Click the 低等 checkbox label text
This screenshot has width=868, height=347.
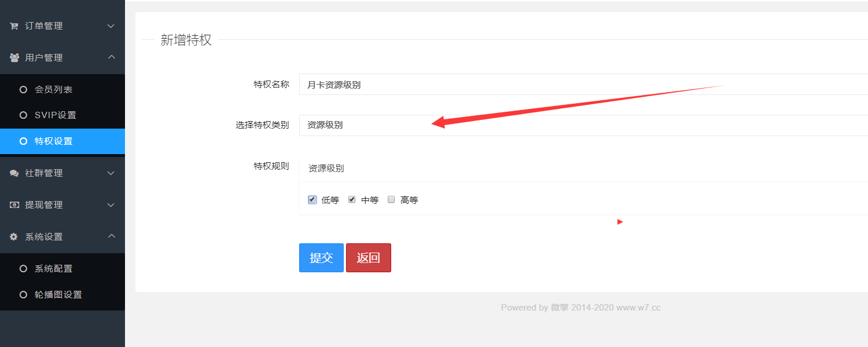coord(330,200)
